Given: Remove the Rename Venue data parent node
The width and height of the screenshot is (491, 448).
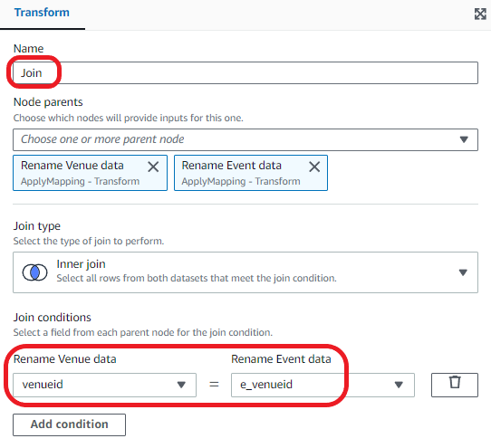Looking at the screenshot, I should click(x=153, y=167).
